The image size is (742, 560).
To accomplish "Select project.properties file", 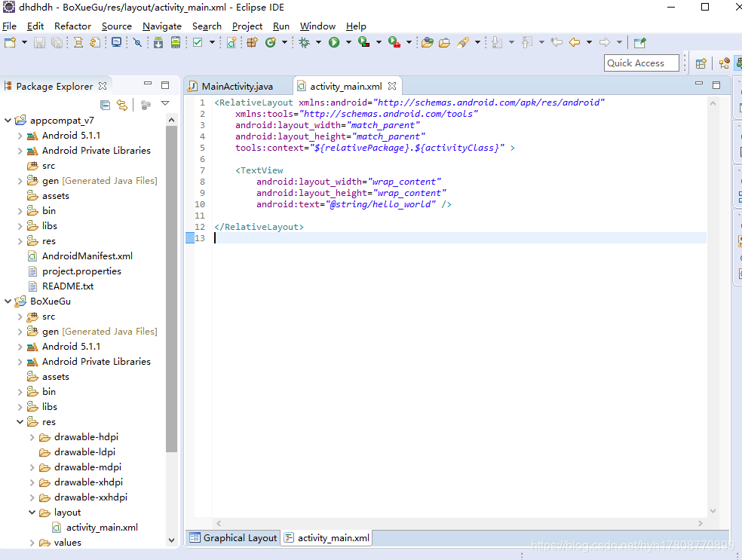I will tap(81, 271).
